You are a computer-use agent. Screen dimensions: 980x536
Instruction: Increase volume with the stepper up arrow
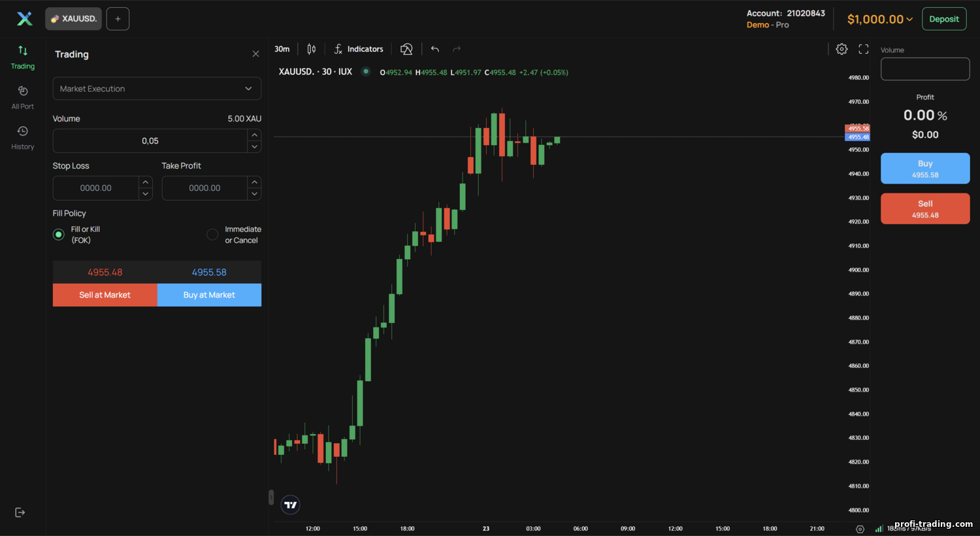(254, 136)
